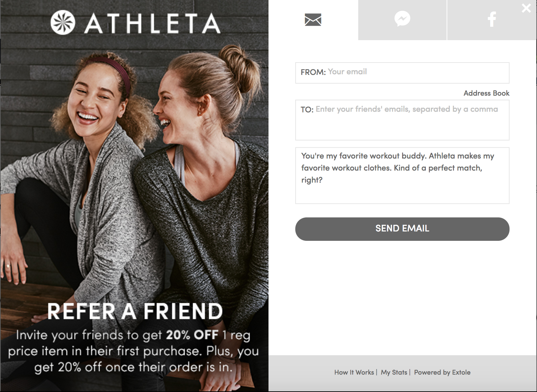Click the SEND EMAIL button
Screen dimensions: 537x392
(402, 229)
